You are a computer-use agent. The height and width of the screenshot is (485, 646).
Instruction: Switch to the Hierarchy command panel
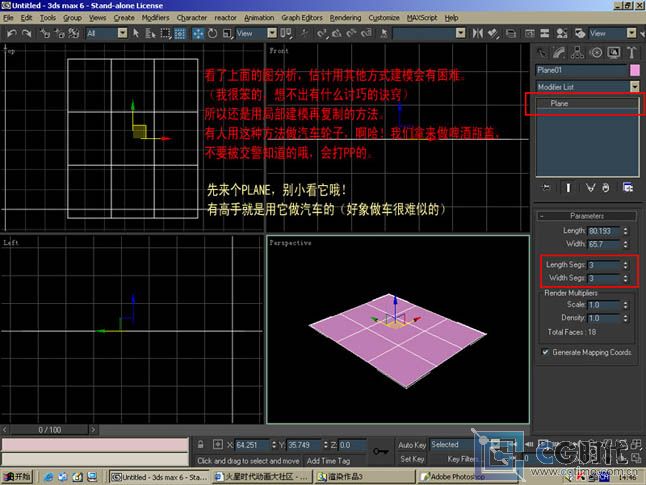(x=577, y=52)
